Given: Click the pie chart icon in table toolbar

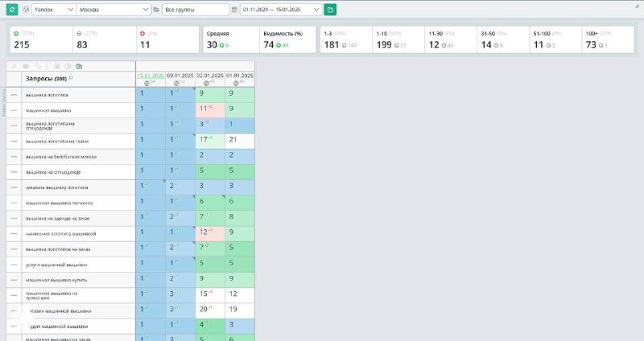Looking at the screenshot, I should coord(68,66).
